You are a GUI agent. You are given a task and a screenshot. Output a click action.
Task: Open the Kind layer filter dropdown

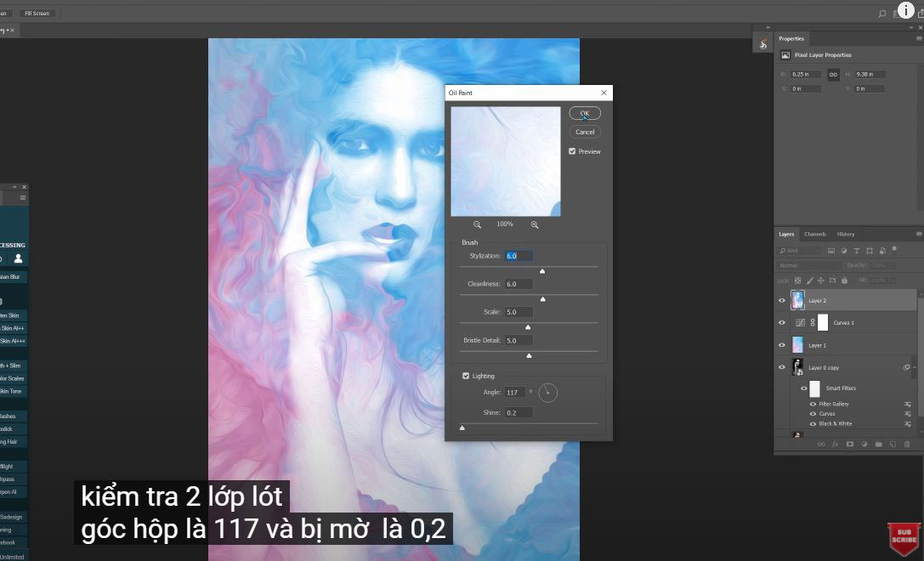pos(800,251)
